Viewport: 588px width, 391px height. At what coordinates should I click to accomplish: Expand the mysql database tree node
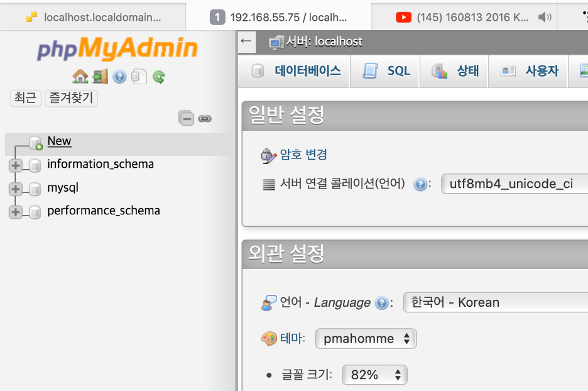15,189
